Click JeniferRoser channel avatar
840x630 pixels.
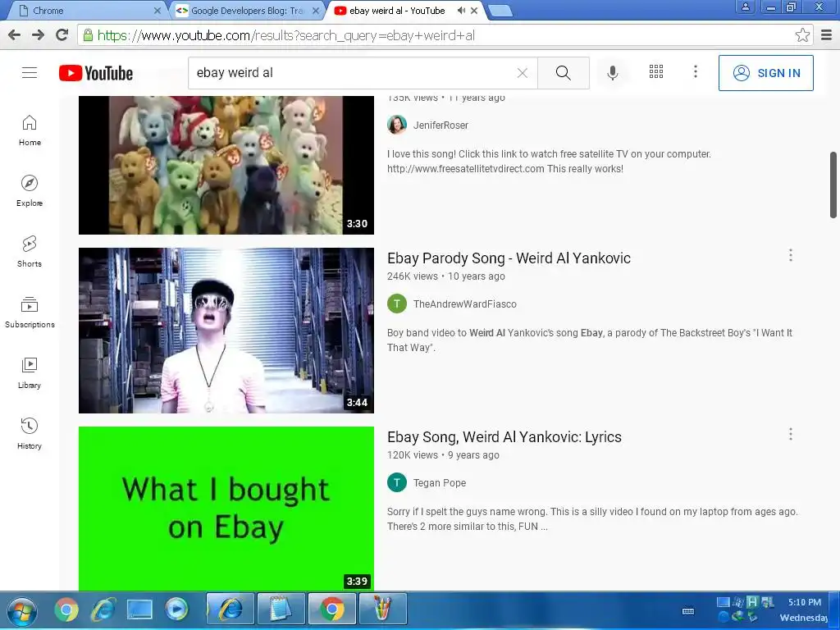tap(397, 125)
